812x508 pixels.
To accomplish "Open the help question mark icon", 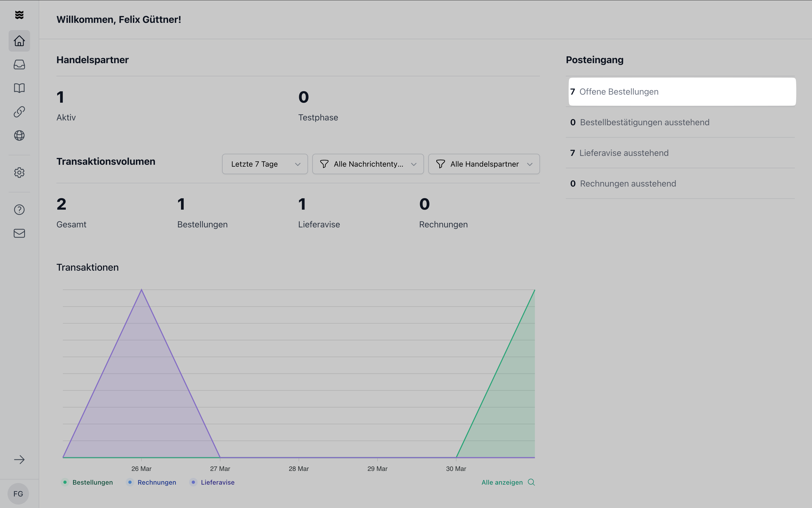I will [x=19, y=210].
